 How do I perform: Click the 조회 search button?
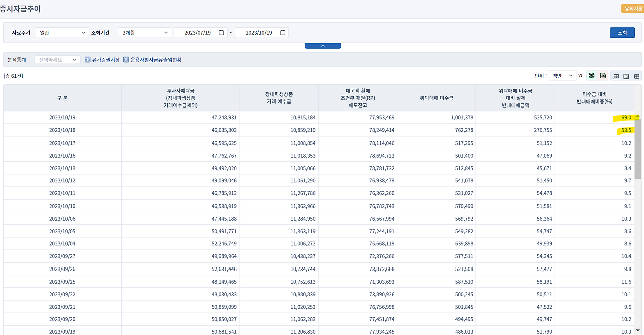click(x=622, y=33)
